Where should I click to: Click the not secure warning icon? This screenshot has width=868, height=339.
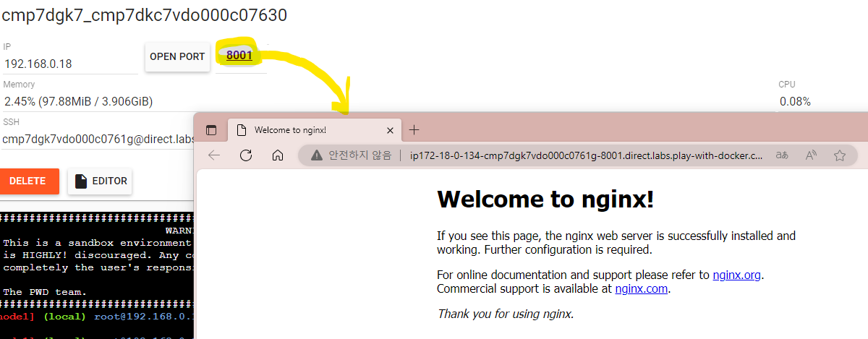click(316, 155)
